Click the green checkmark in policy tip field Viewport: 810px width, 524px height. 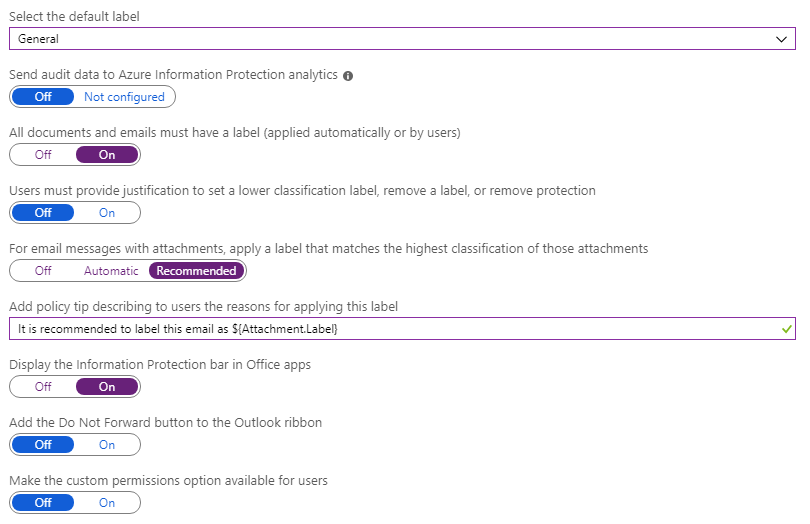pos(787,329)
